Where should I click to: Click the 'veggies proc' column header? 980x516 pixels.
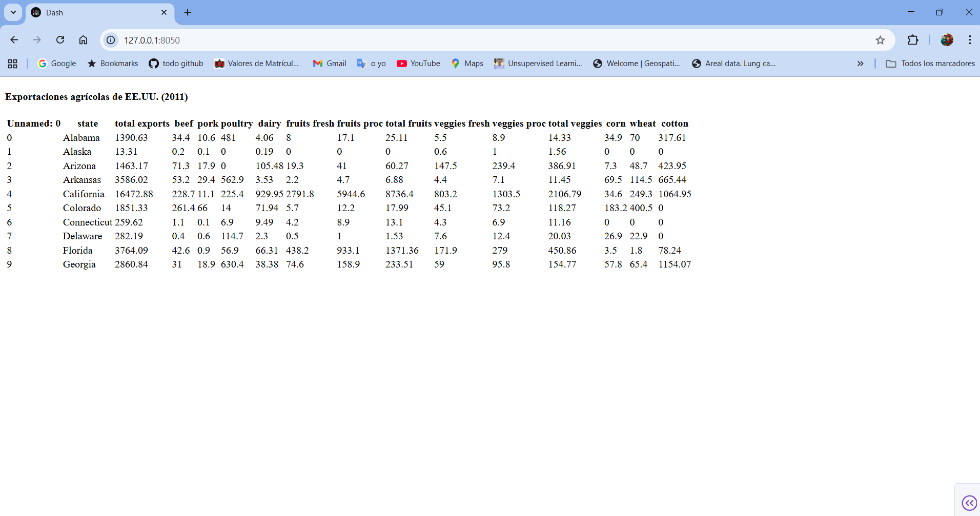[519, 123]
